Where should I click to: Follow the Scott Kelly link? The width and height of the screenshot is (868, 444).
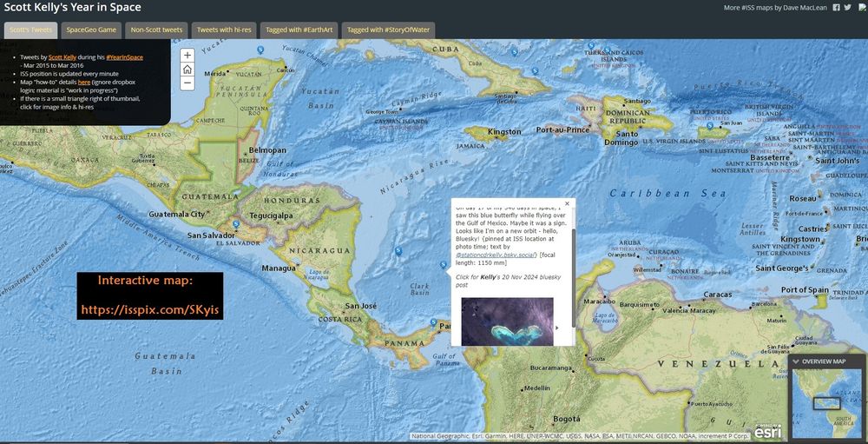coord(62,57)
